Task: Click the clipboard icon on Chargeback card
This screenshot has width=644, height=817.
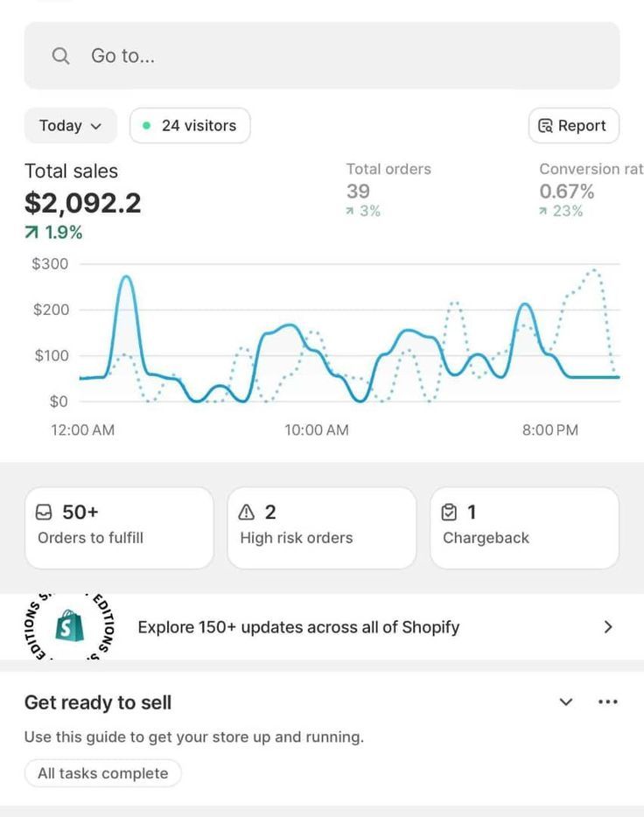Action: [451, 512]
